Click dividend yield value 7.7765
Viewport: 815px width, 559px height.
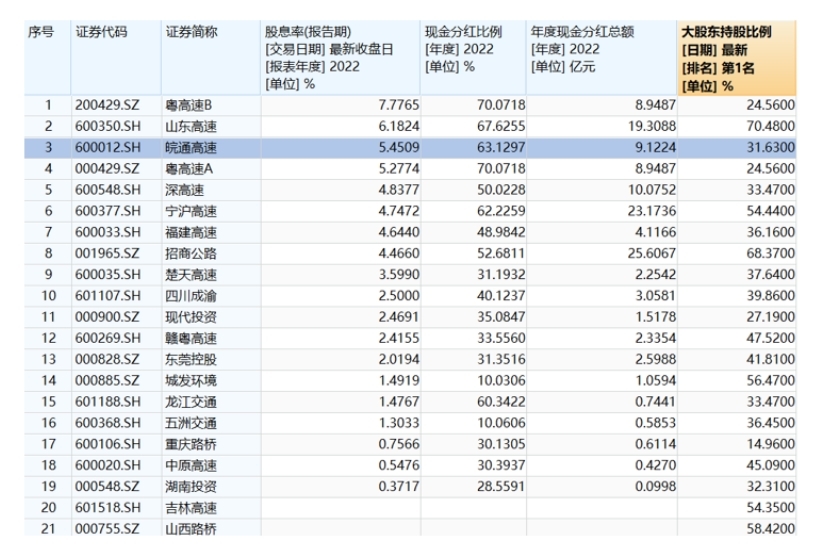pos(399,105)
